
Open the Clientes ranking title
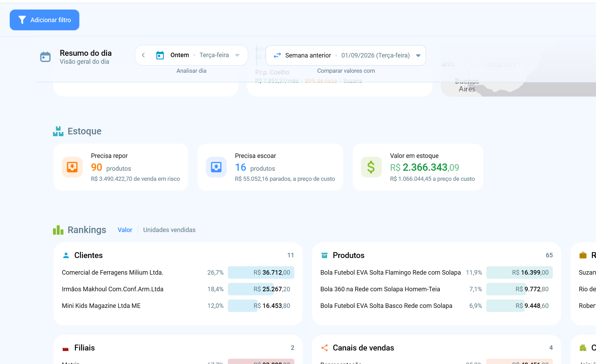88,255
